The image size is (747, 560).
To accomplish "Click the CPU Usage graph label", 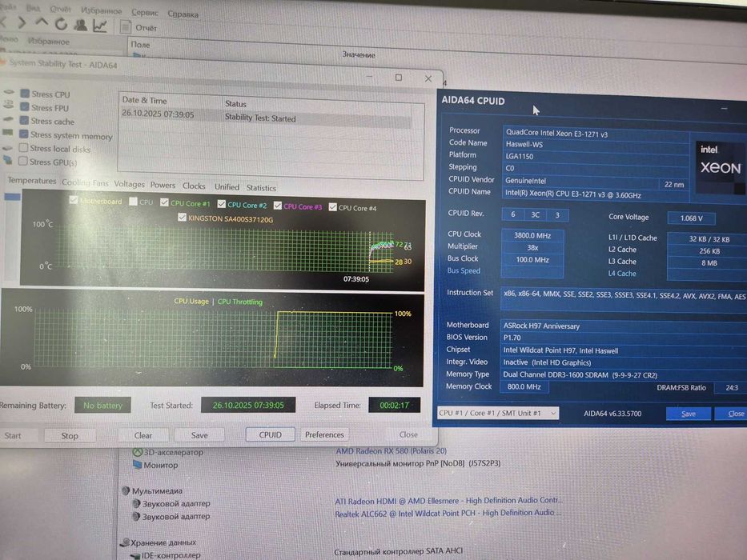I will pos(191,301).
